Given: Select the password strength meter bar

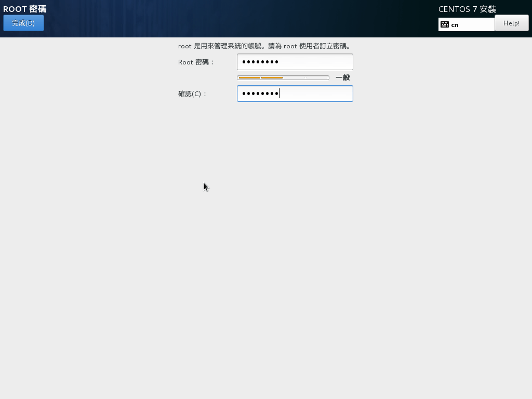Looking at the screenshot, I should pos(282,77).
